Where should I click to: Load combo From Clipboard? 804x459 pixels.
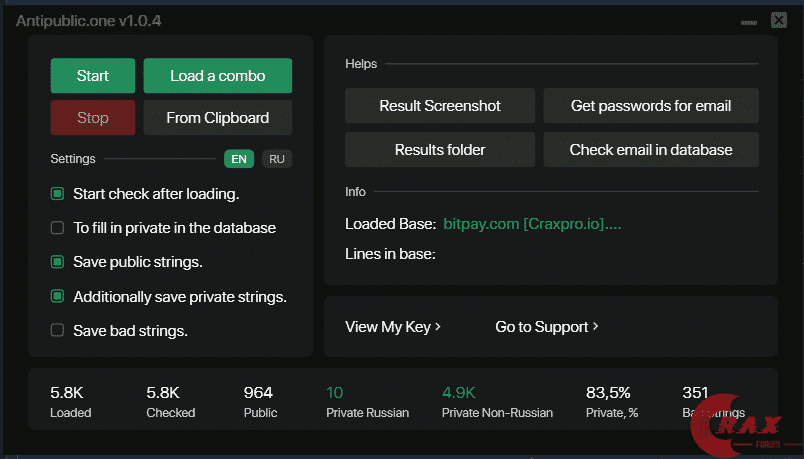(217, 118)
